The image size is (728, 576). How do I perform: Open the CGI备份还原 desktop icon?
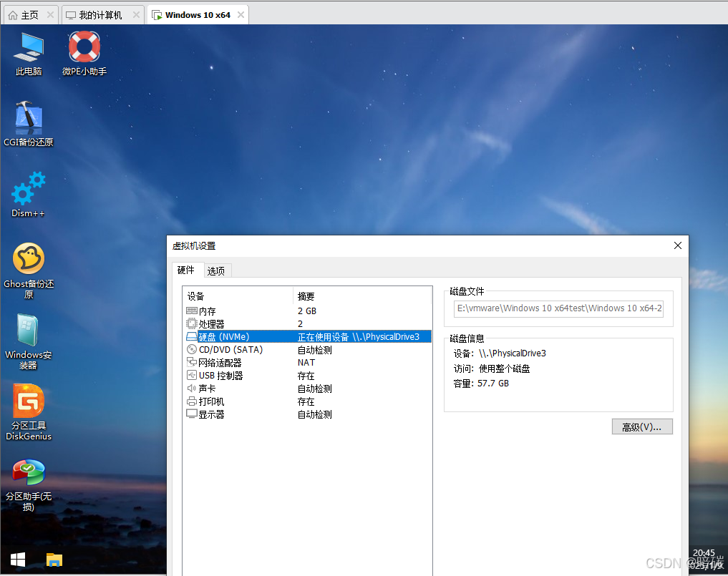click(x=29, y=124)
